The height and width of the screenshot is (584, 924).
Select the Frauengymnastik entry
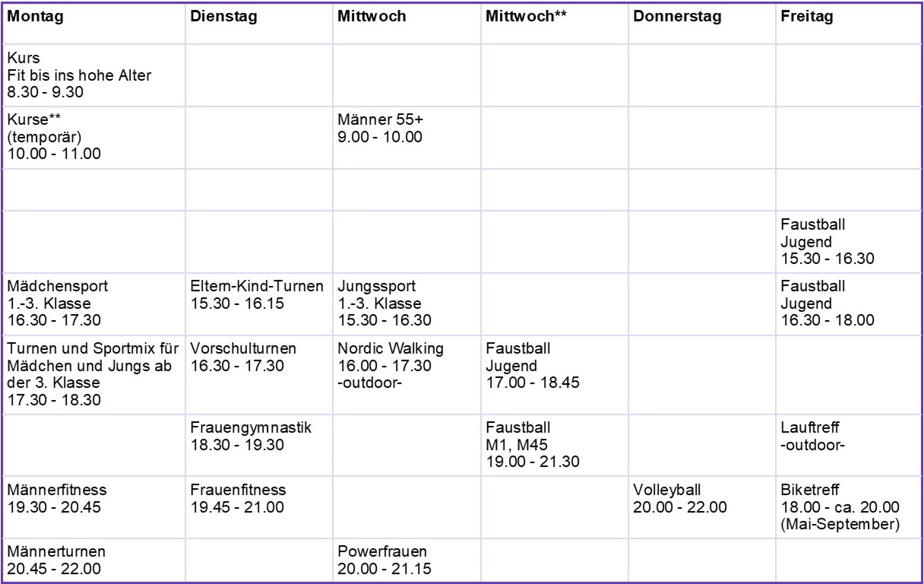coord(258,443)
